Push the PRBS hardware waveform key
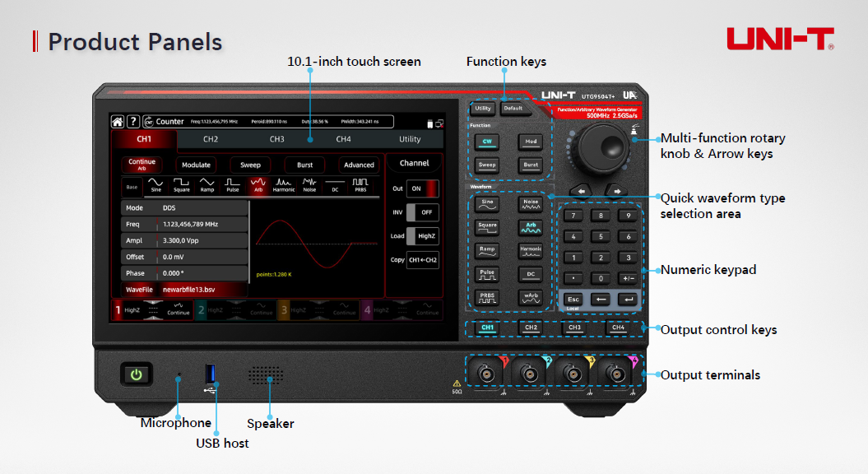 tap(487, 298)
